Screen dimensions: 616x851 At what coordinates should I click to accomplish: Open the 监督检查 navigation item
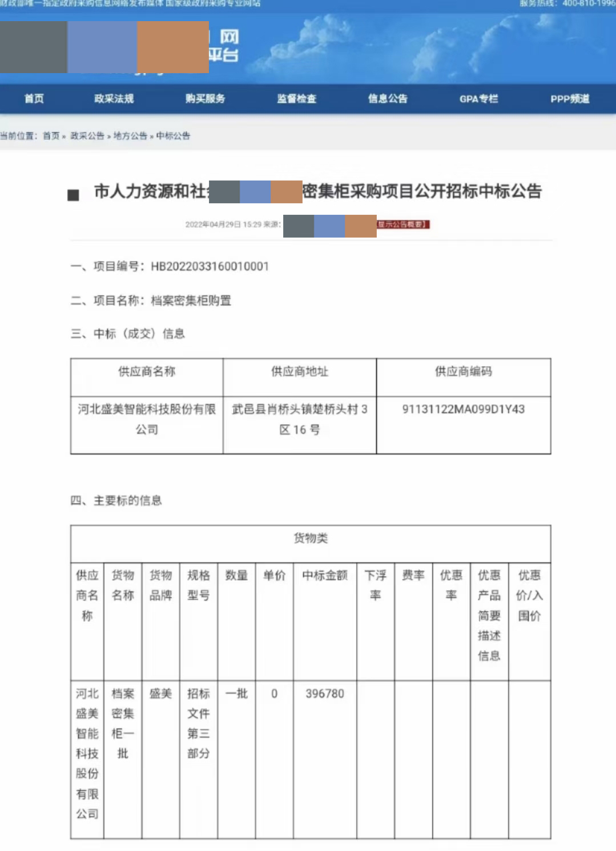[x=297, y=99]
